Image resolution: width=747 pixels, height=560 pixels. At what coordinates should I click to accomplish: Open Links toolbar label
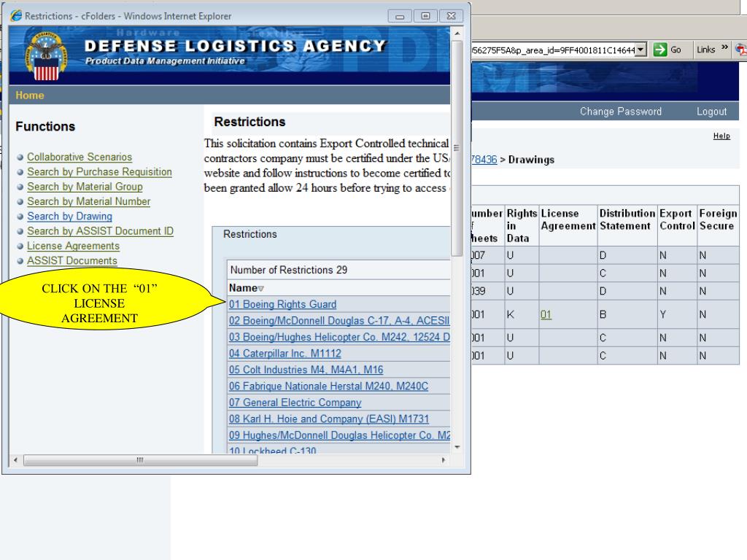(x=705, y=50)
